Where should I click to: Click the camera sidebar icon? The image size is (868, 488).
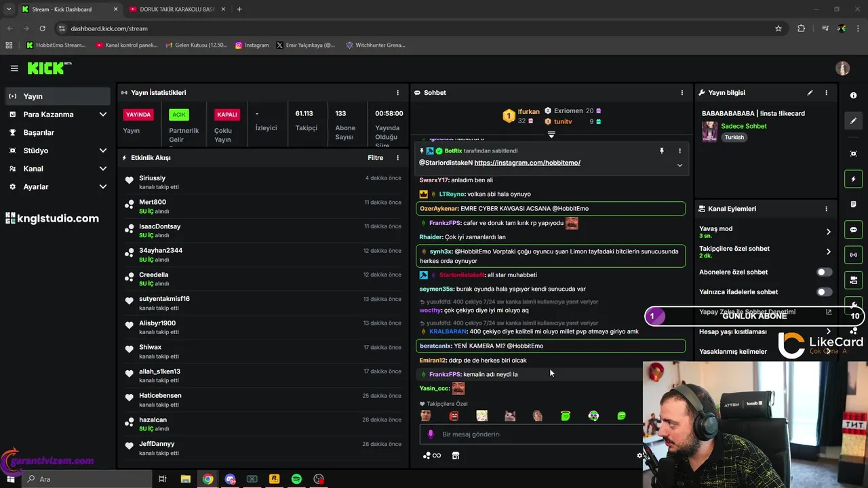[x=853, y=280]
